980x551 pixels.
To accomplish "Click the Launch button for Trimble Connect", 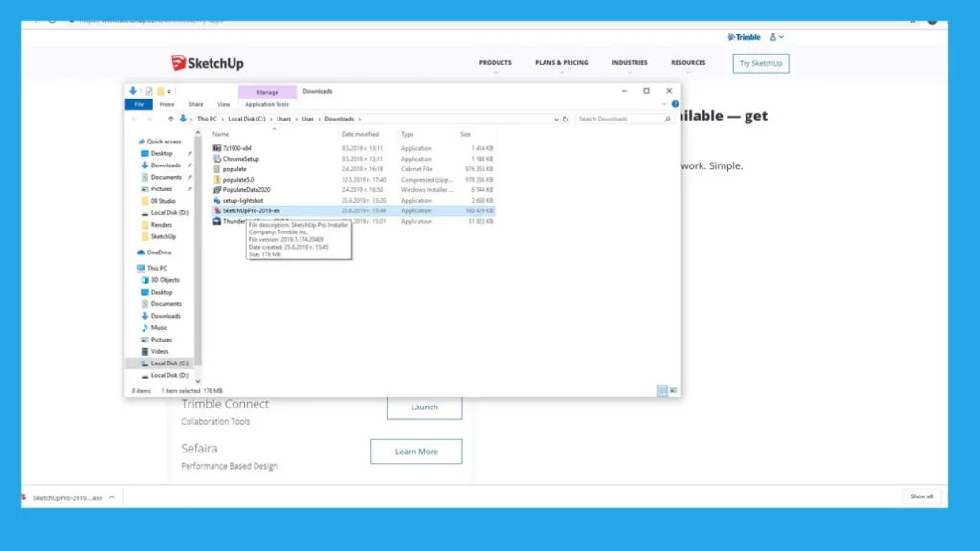I will pos(424,407).
